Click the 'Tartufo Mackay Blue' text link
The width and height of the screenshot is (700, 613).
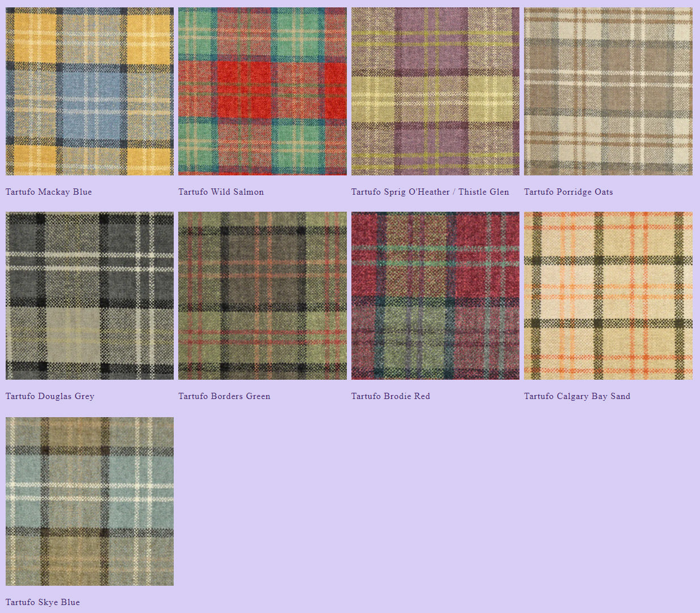(x=49, y=192)
